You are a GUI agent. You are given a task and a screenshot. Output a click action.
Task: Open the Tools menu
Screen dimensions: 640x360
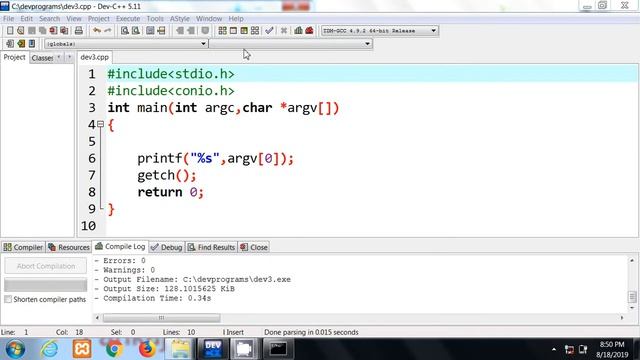[155, 19]
